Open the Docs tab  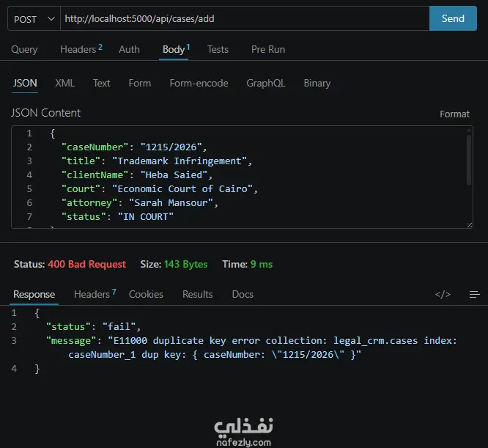click(x=243, y=294)
